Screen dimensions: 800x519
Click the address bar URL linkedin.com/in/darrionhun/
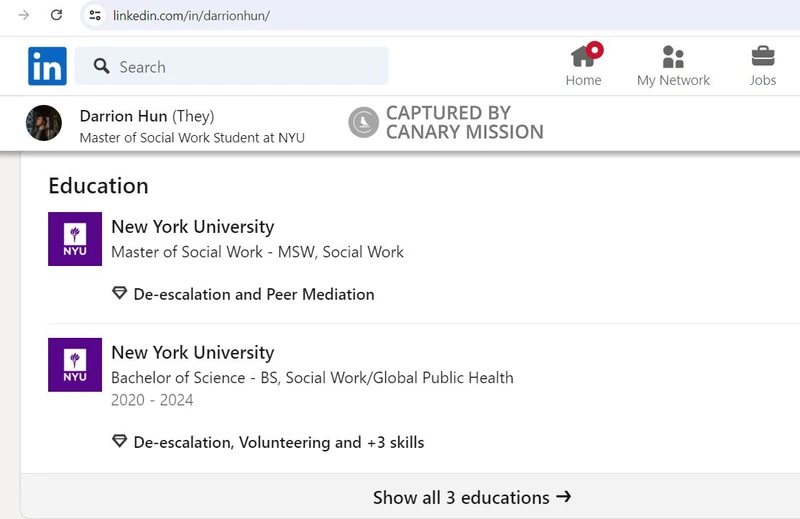pyautogui.click(x=191, y=16)
